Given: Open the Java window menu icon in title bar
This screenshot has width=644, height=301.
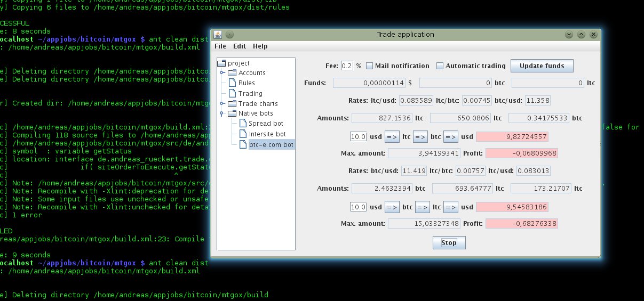Looking at the screenshot, I should (x=218, y=35).
